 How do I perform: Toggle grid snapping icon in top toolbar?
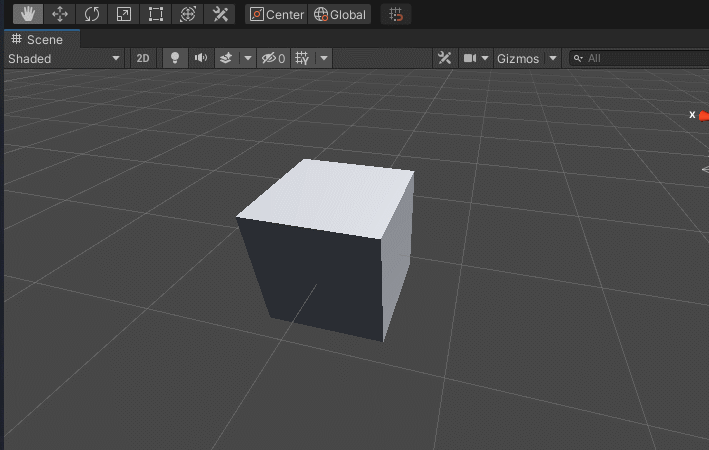click(x=396, y=14)
